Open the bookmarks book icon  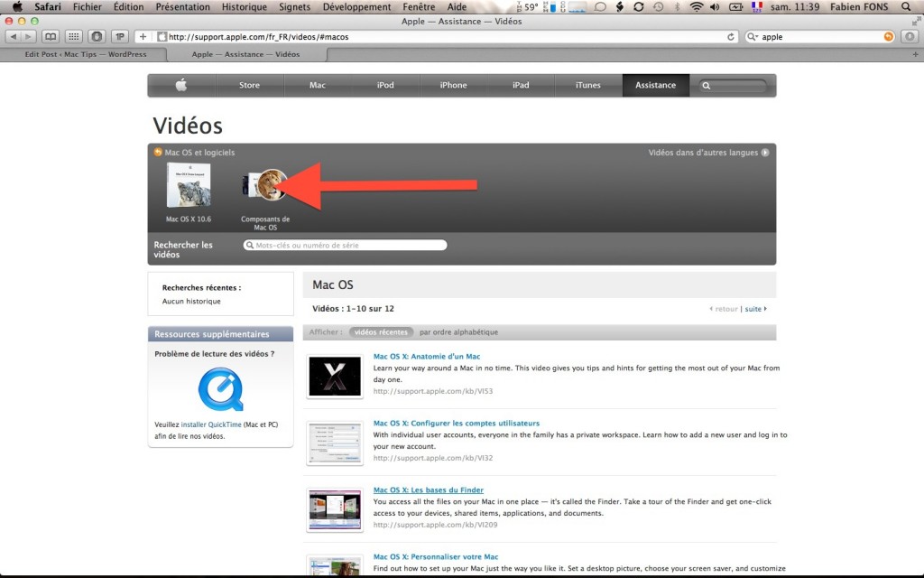click(51, 36)
